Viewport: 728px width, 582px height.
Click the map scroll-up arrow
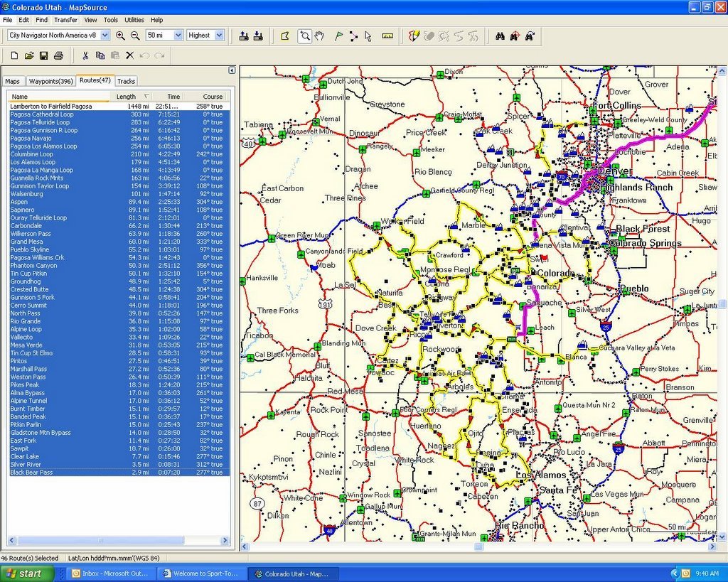722,71
